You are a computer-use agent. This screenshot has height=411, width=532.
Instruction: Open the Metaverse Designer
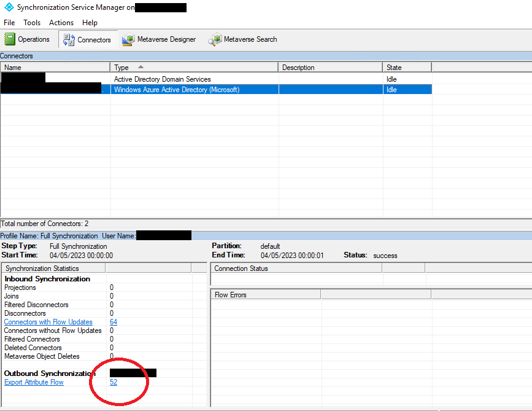159,39
